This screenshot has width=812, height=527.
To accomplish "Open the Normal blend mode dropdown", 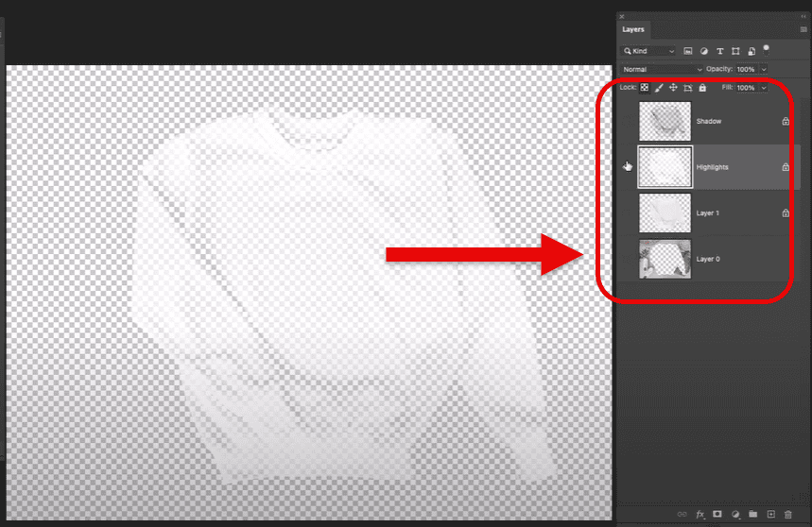I will point(662,69).
